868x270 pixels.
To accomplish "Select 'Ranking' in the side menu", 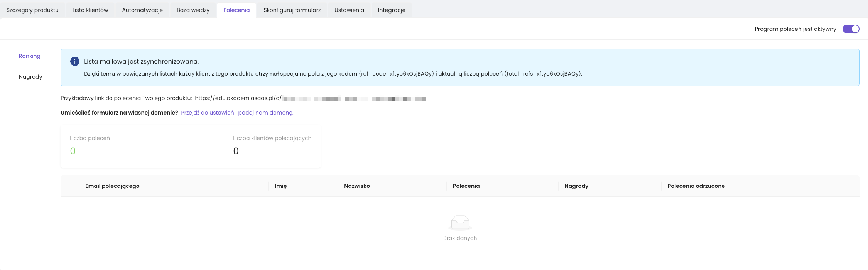I will coord(30,56).
